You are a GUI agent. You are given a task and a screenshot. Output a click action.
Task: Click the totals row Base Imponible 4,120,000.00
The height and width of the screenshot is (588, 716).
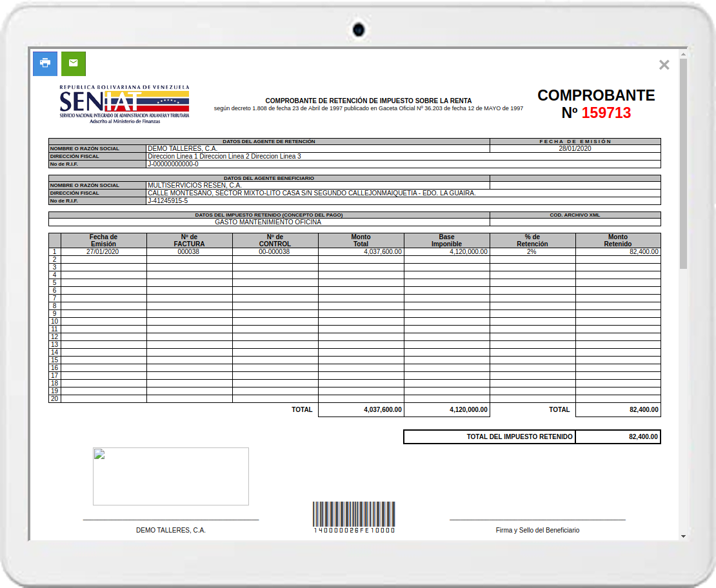point(468,409)
